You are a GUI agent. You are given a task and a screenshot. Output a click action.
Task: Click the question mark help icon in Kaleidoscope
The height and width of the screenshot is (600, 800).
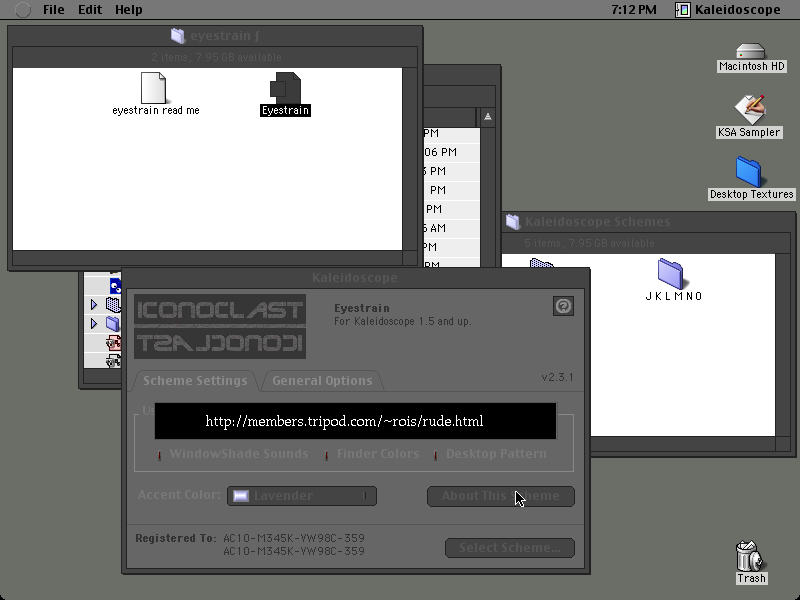point(563,306)
